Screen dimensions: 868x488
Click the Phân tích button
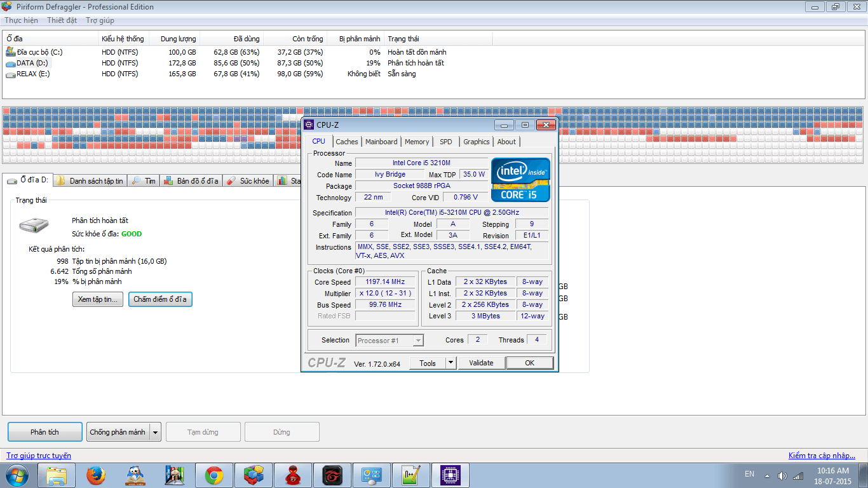(45, 432)
